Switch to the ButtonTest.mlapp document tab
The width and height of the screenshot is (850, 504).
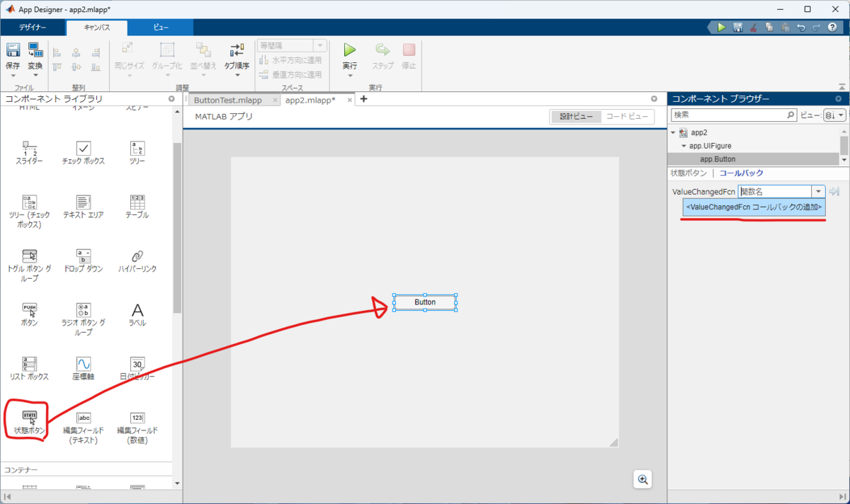point(228,101)
